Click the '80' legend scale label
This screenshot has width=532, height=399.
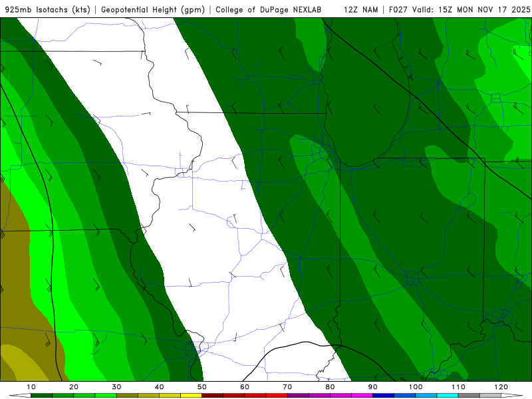tap(330, 387)
